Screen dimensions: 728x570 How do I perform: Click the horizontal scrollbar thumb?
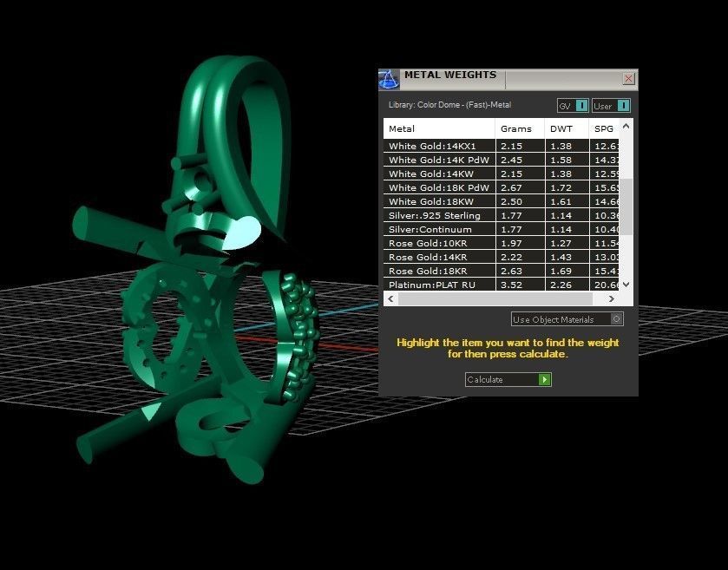click(495, 299)
